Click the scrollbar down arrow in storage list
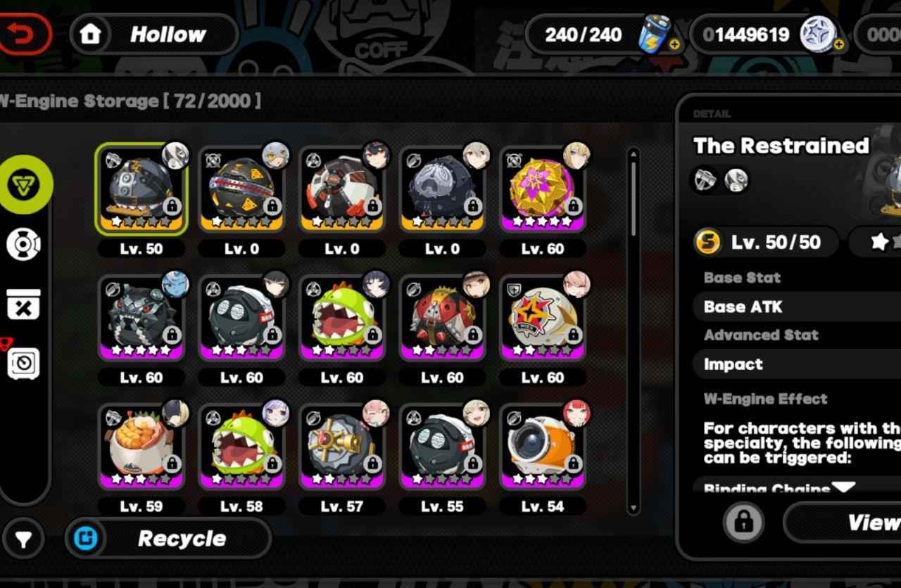This screenshot has height=588, width=901. [x=633, y=508]
